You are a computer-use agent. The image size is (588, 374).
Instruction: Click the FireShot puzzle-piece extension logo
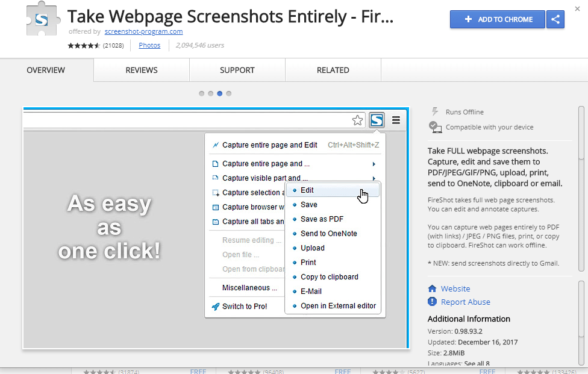point(43,19)
